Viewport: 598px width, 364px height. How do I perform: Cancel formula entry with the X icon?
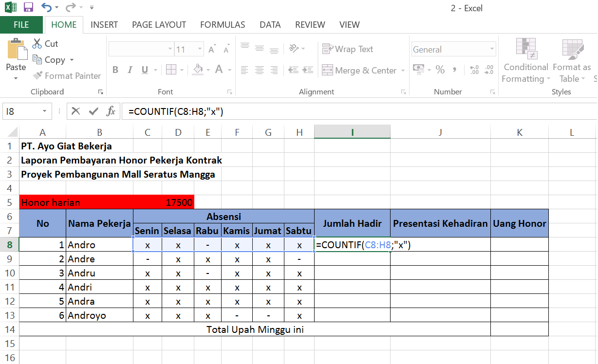click(76, 111)
